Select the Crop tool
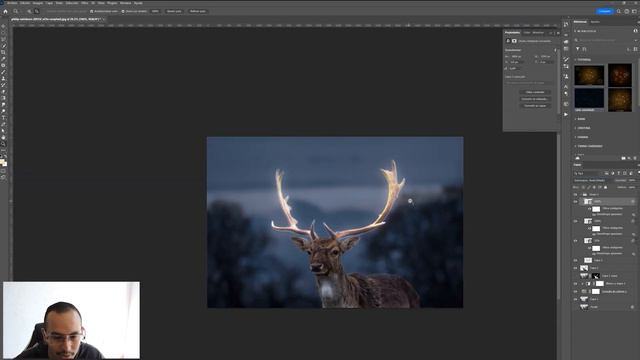640x360 pixels. [x=4, y=52]
